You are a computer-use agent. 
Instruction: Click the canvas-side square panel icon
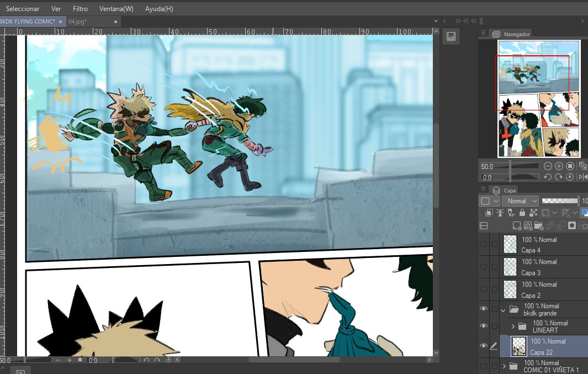(451, 36)
